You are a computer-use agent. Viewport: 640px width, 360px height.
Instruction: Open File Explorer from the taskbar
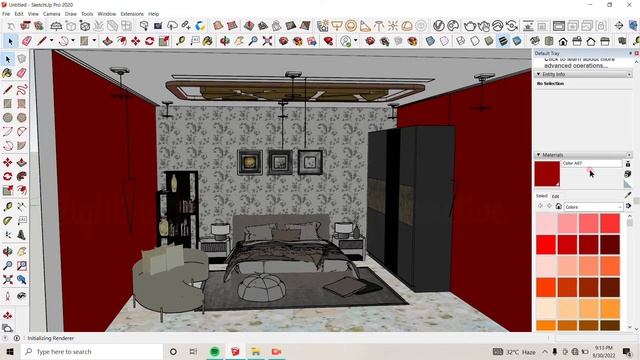pos(256,351)
